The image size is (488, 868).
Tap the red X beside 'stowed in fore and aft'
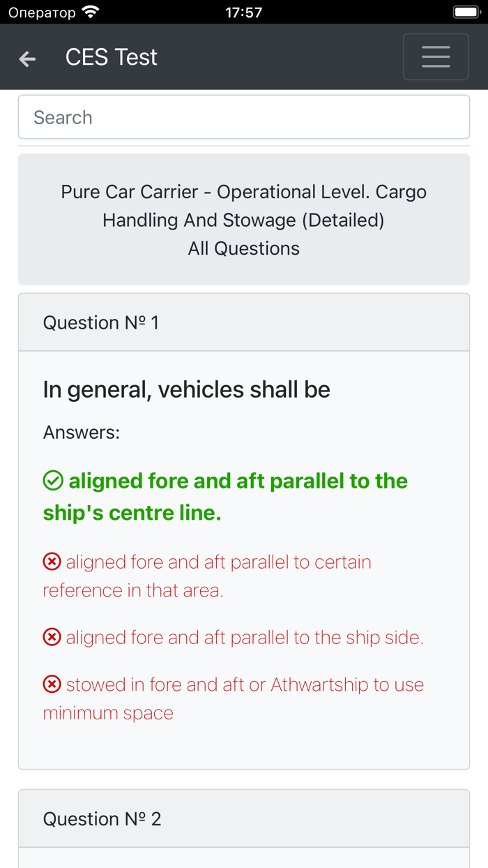point(52,684)
